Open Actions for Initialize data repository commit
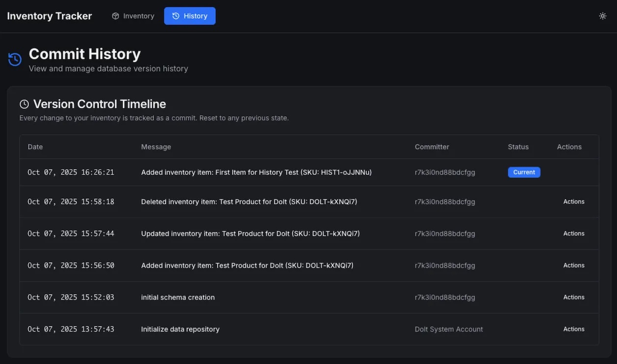 573,329
